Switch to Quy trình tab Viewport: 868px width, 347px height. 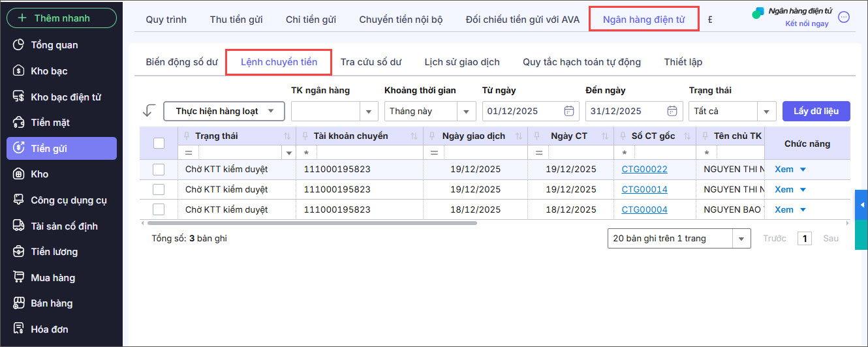(166, 20)
